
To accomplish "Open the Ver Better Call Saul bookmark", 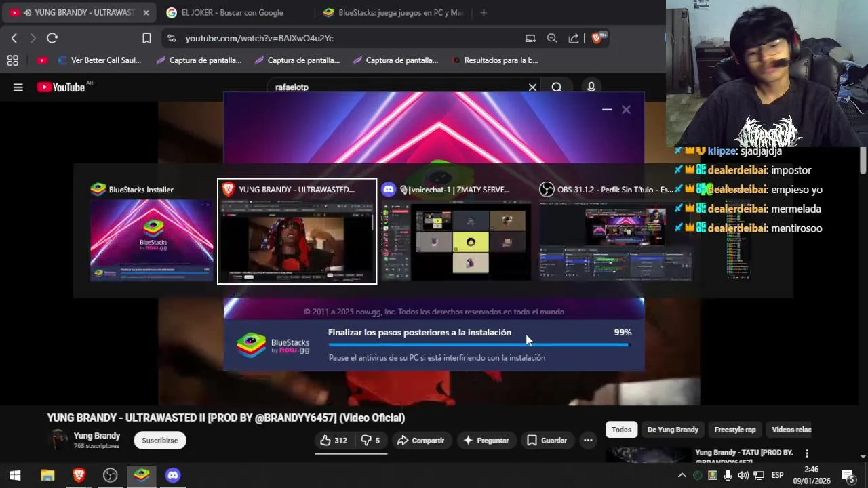I will 100,60.
